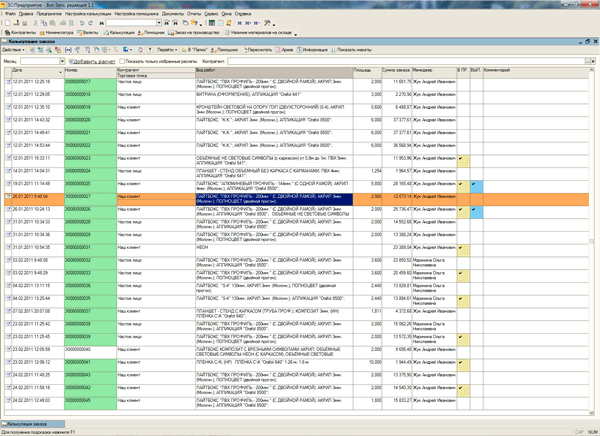Open Наличие материалов на складе toolbar item
The image size is (600, 436).
[258, 33]
